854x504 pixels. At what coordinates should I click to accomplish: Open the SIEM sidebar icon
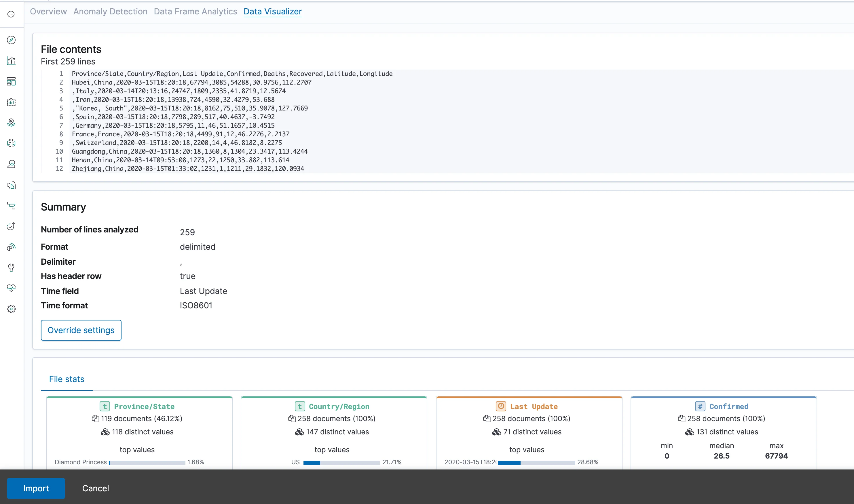(x=11, y=247)
